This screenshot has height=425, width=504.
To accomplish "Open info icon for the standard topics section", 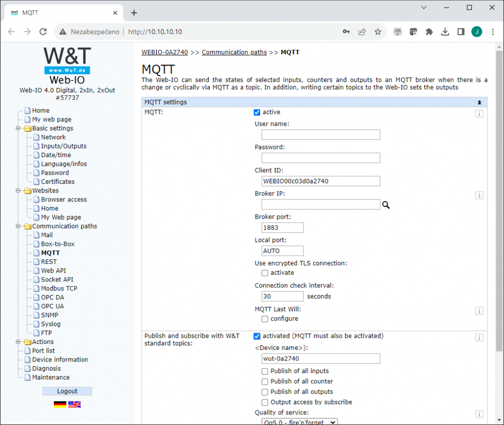I will click(479, 337).
